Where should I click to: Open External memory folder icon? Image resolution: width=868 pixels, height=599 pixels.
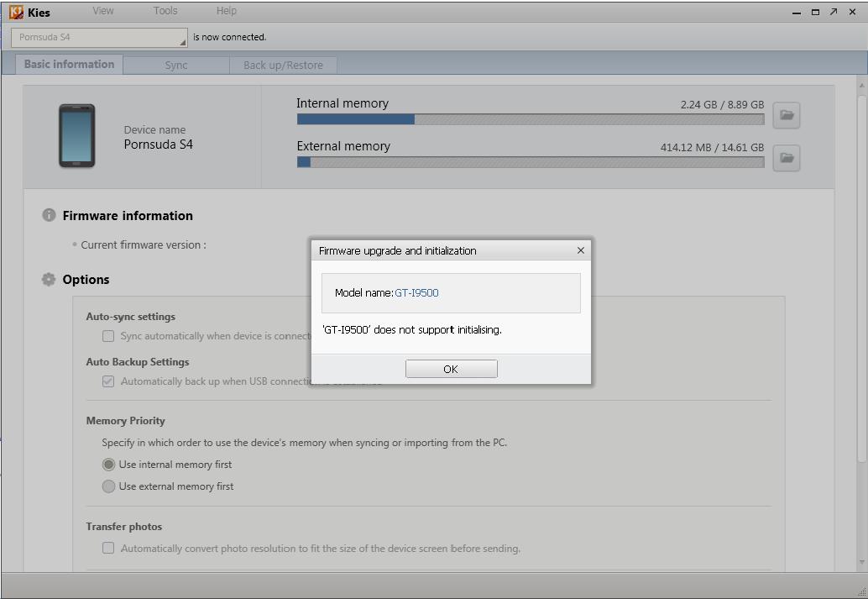pos(786,159)
